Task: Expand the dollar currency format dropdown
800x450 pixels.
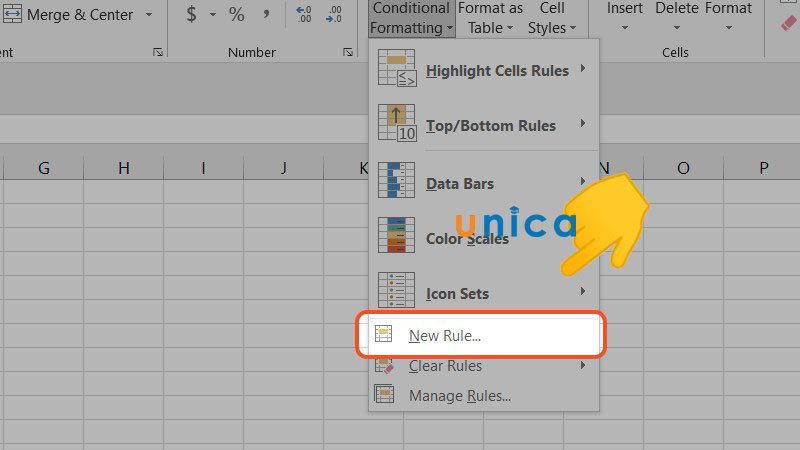Action: pos(213,15)
